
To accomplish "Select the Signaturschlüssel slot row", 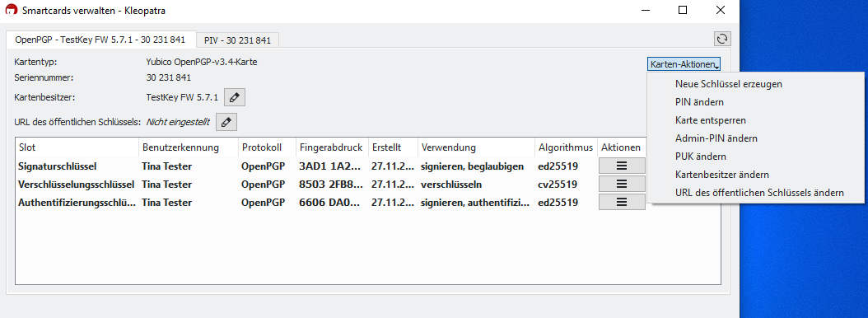I will 58,166.
